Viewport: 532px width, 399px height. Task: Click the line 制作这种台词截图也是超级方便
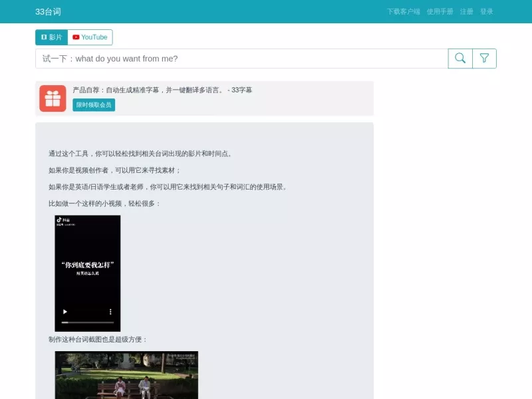(98, 339)
